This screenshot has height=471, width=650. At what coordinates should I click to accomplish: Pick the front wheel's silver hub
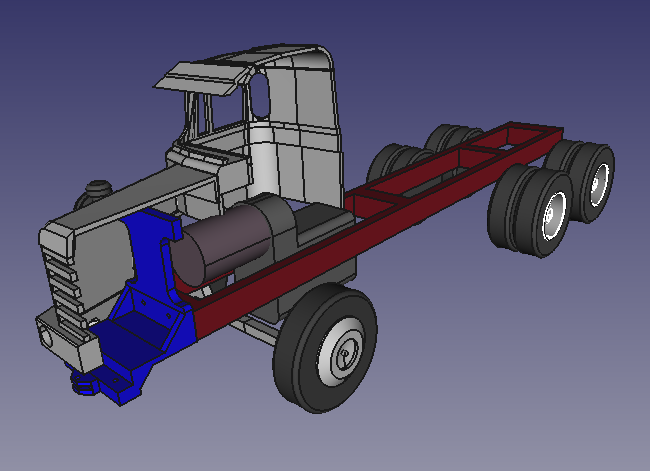342,352
